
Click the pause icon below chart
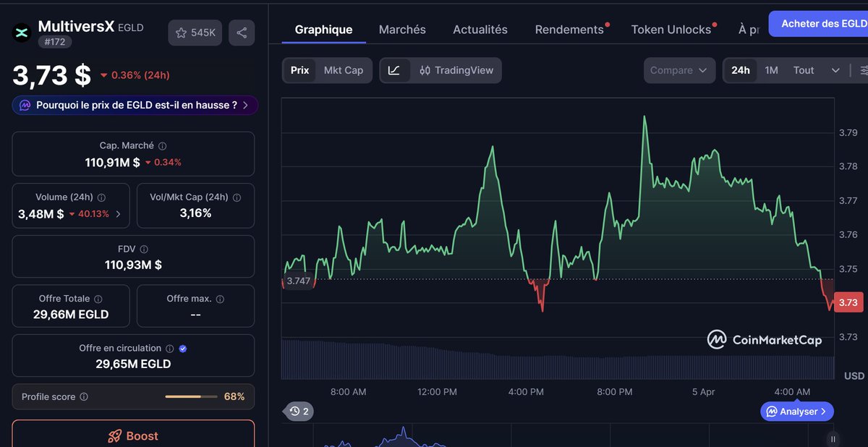click(833, 438)
